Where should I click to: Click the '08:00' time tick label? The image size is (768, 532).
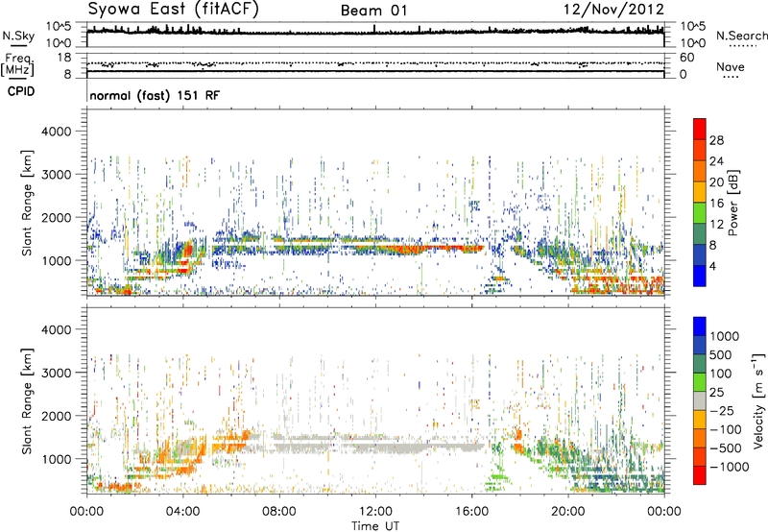(x=278, y=512)
